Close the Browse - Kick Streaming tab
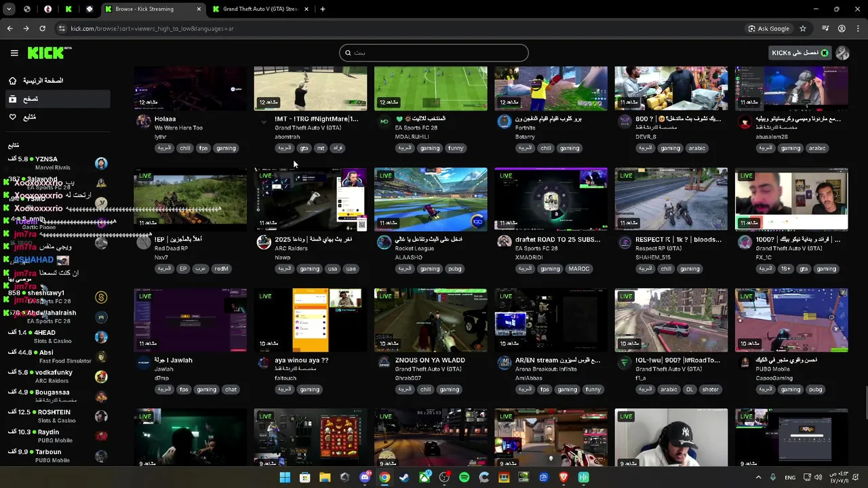The width and height of the screenshot is (868, 488). 199,9
